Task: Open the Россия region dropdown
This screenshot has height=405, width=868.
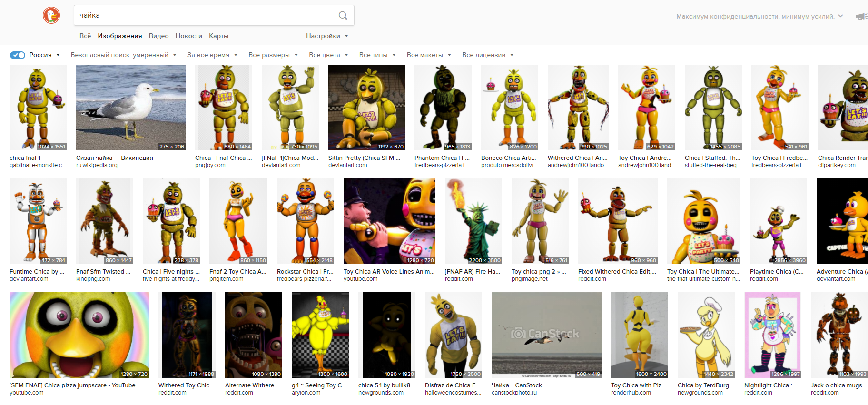Action: pos(45,55)
